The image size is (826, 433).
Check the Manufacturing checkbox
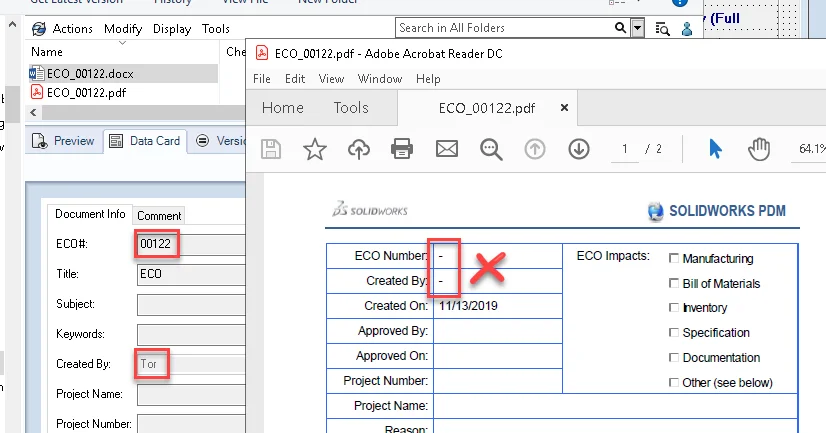point(674,259)
